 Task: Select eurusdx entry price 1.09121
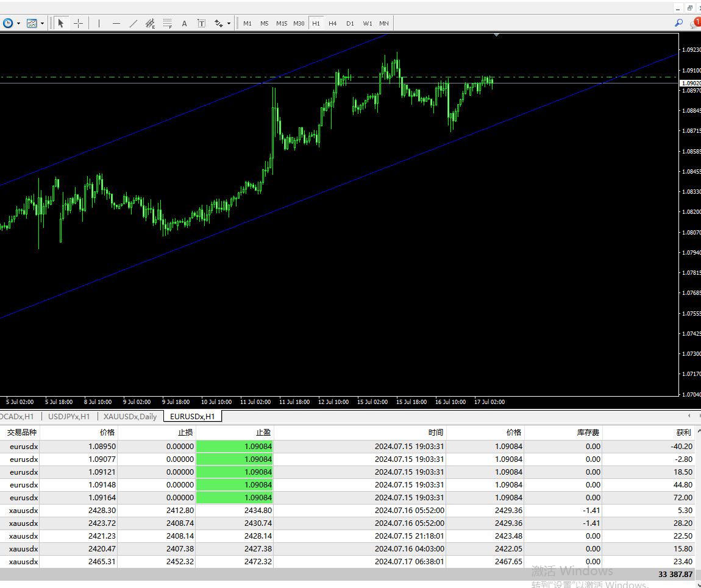tap(102, 472)
